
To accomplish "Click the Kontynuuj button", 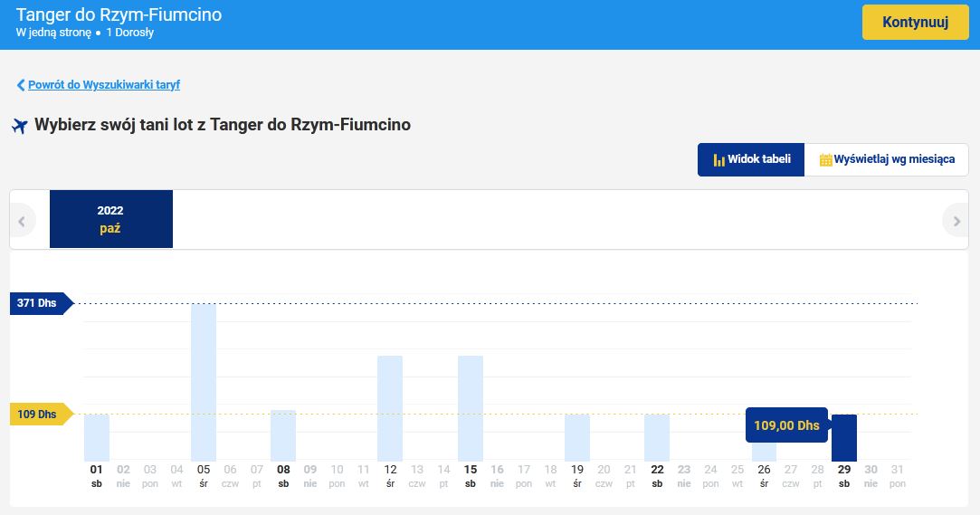I will click(x=915, y=23).
